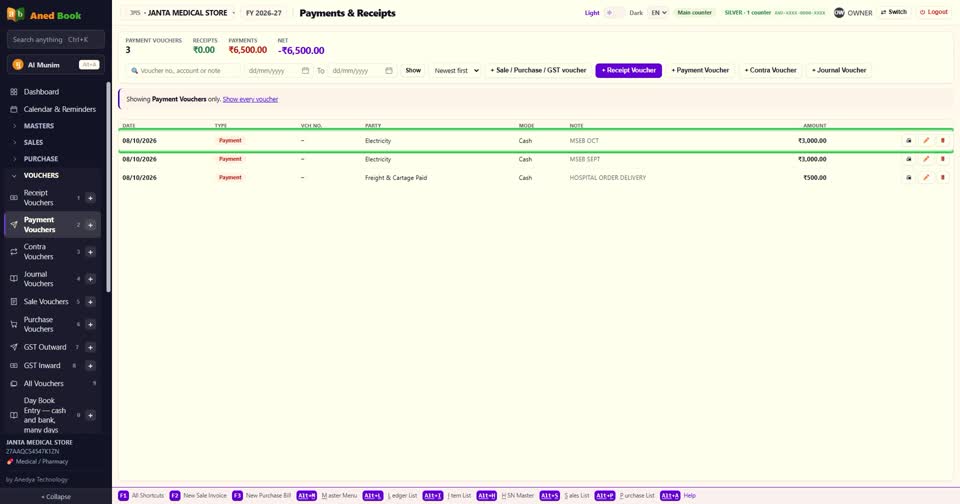Select the Light theme label

coord(592,13)
